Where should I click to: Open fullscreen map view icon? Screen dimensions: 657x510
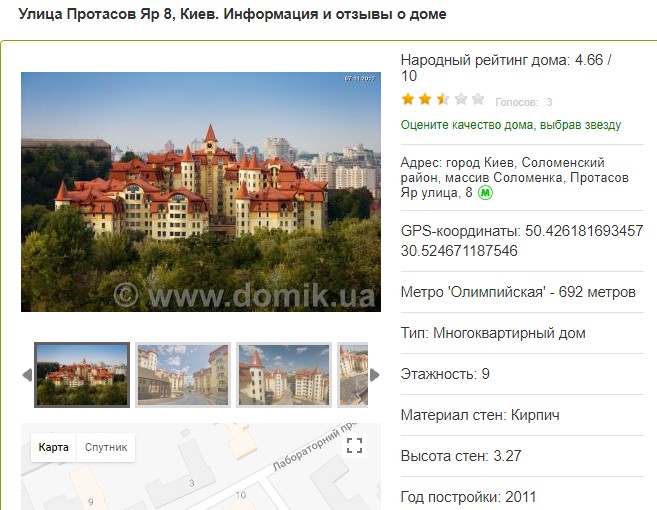click(x=354, y=445)
